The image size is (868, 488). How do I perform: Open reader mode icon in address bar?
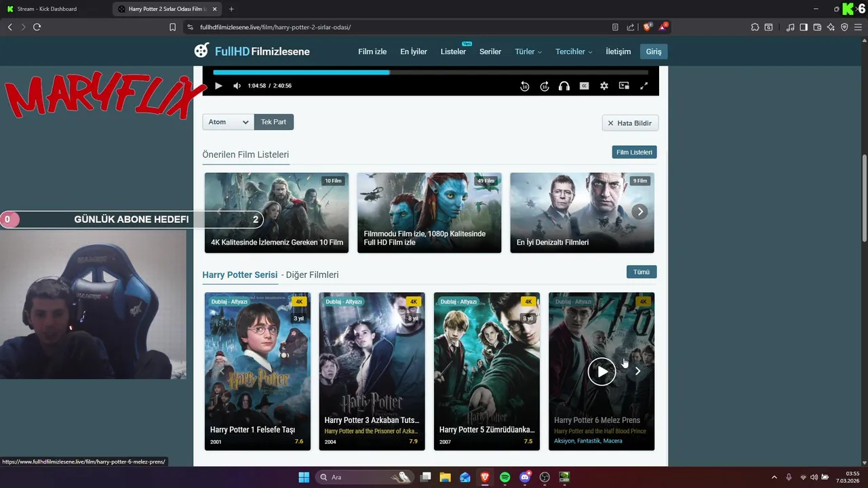(615, 27)
